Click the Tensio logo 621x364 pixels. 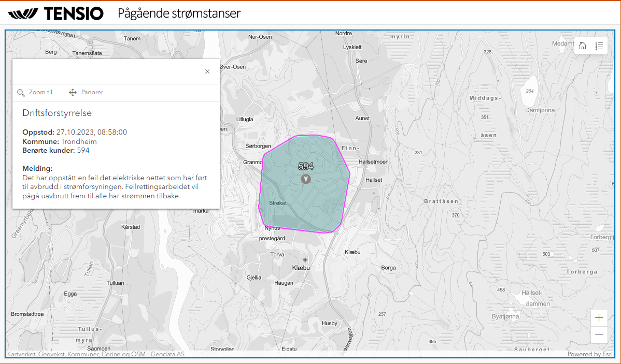56,14
